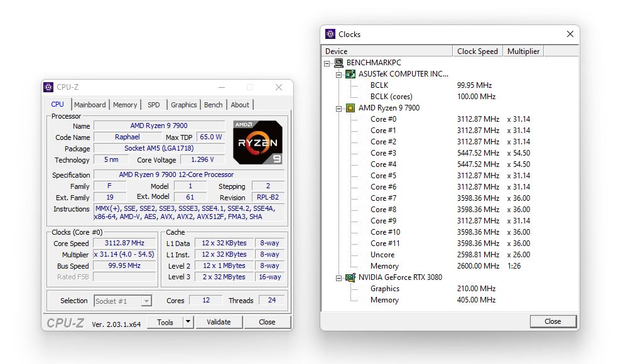628x364 pixels.
Task: Select the Core #2 row
Action: point(450,141)
